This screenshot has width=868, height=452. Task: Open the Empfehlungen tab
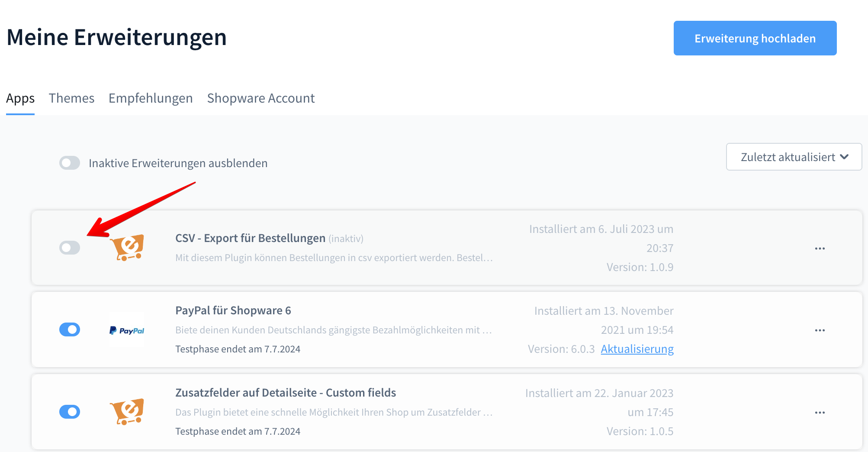click(151, 98)
